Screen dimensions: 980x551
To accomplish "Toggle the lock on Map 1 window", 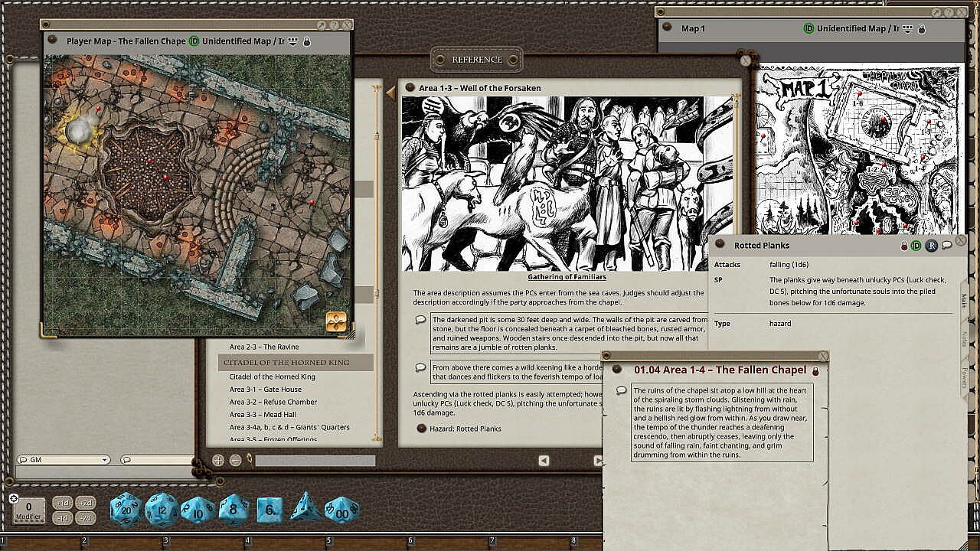I will pyautogui.click(x=922, y=28).
